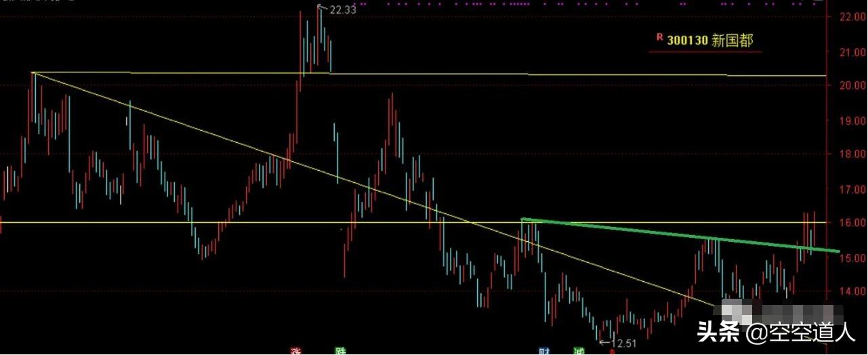Click the 16.00 price axis label
This screenshot has width=868, height=355.
tap(852, 223)
